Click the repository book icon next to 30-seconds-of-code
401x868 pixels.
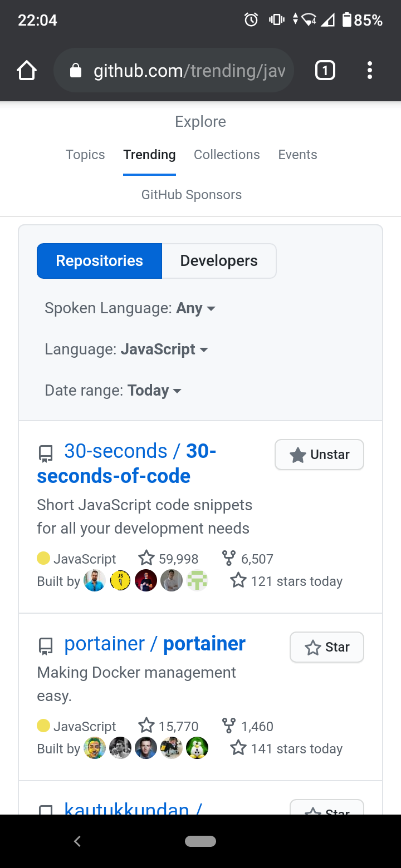pos(45,453)
